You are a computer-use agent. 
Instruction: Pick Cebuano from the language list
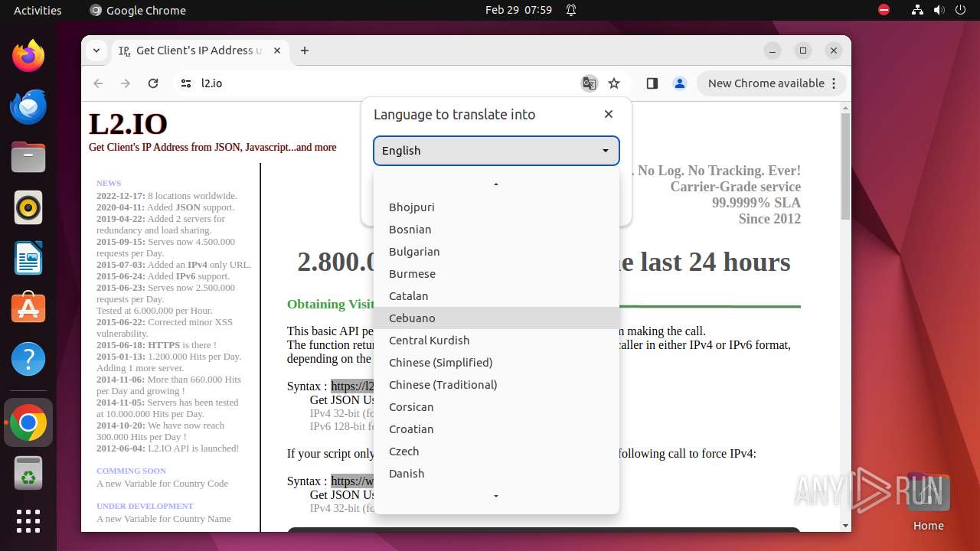click(496, 318)
